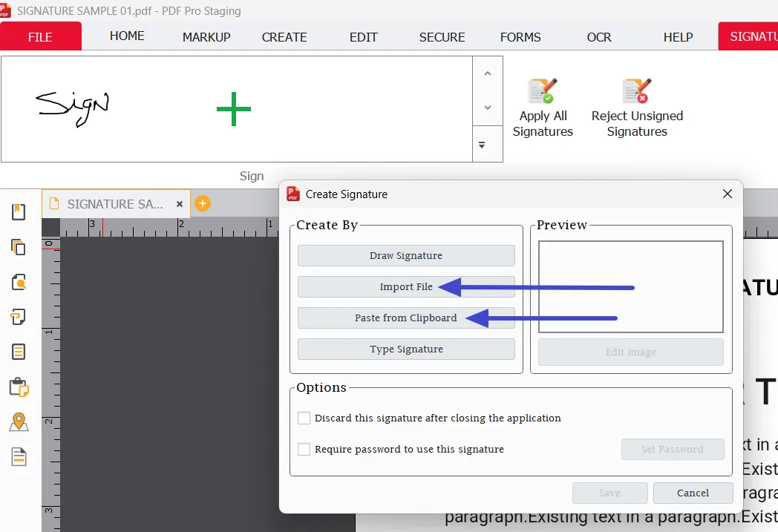Click the vertical ruler beside the page
The image size is (778, 532).
pos(51,384)
